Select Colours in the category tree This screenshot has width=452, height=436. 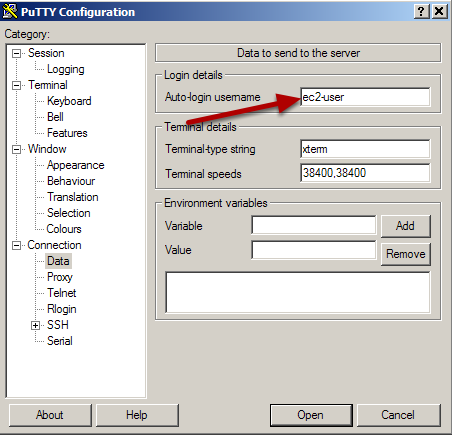tap(64, 229)
